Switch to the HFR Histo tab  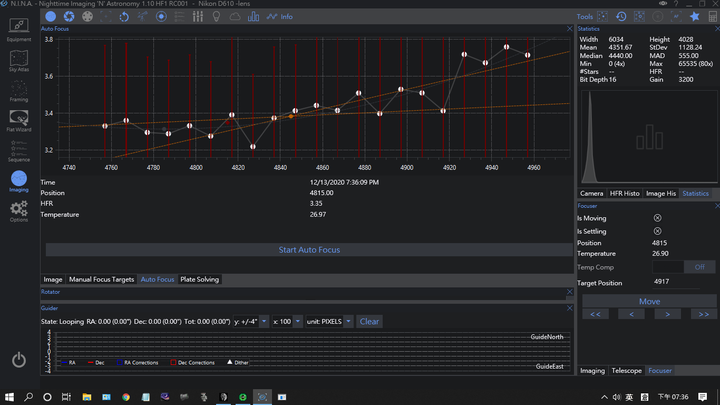pyautogui.click(x=625, y=193)
